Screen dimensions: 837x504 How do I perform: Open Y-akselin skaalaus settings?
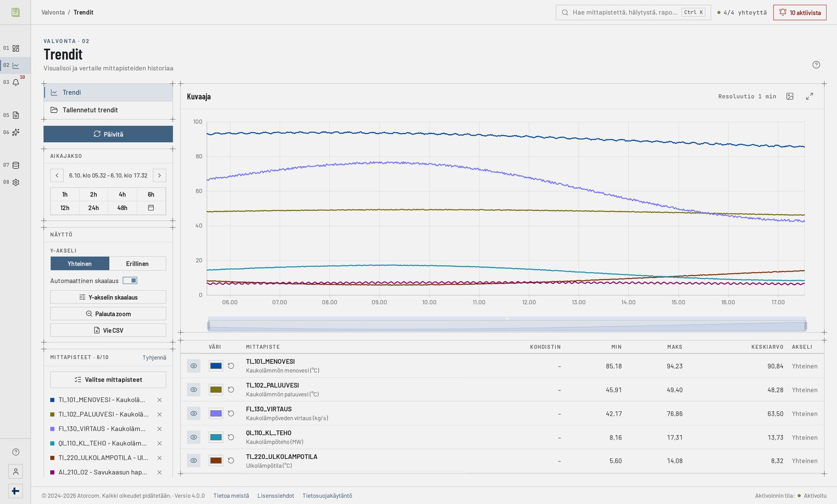click(x=108, y=298)
